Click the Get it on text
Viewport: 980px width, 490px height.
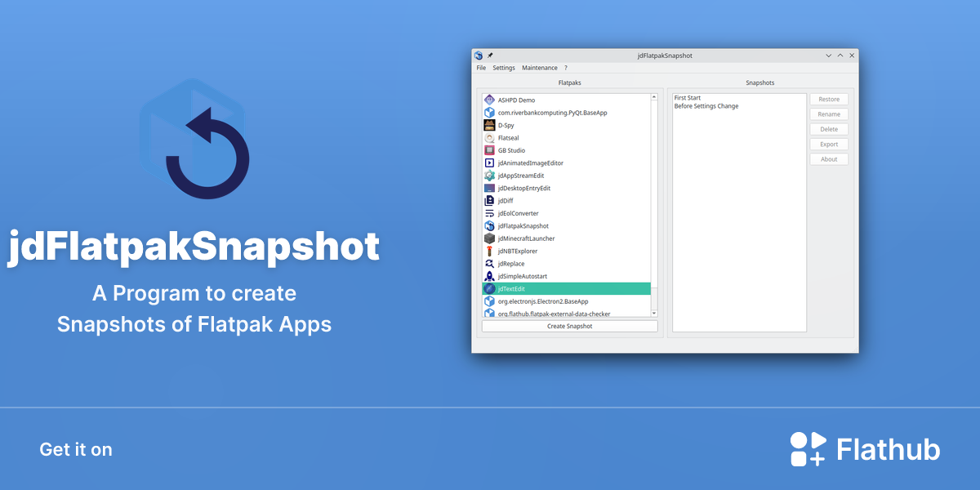point(76,449)
